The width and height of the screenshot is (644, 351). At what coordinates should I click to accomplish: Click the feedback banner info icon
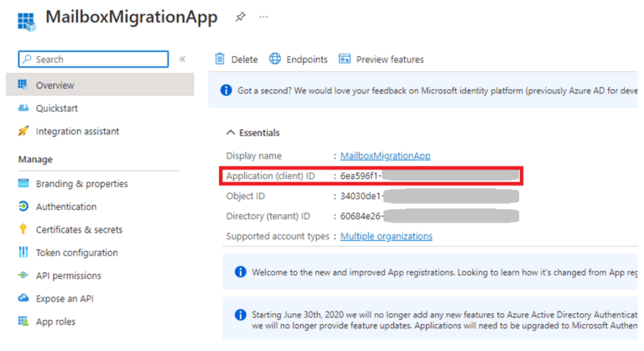point(226,90)
